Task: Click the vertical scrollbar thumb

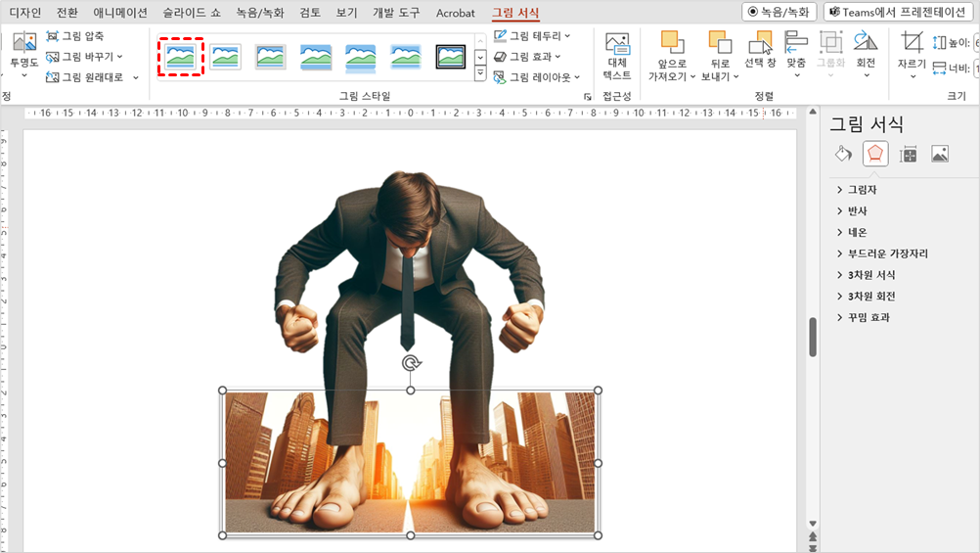Action: tap(813, 337)
